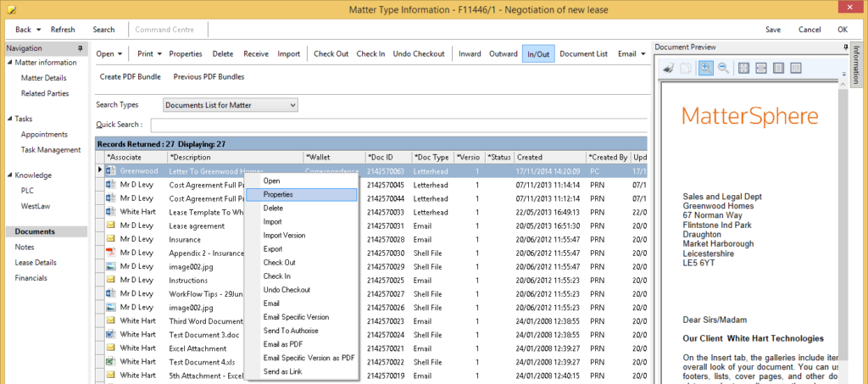
Task: Click the Excel icon for Test Document 4.xls
Action: pyautogui.click(x=110, y=361)
